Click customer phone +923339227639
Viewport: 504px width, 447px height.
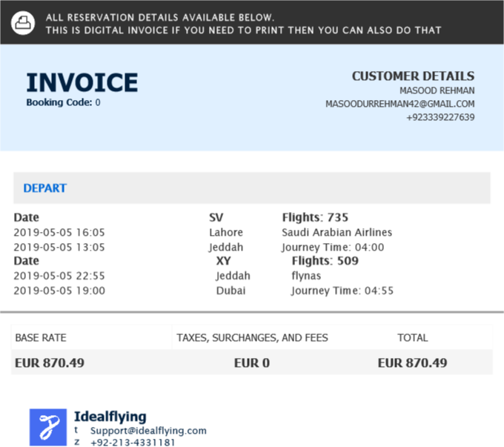(x=440, y=117)
